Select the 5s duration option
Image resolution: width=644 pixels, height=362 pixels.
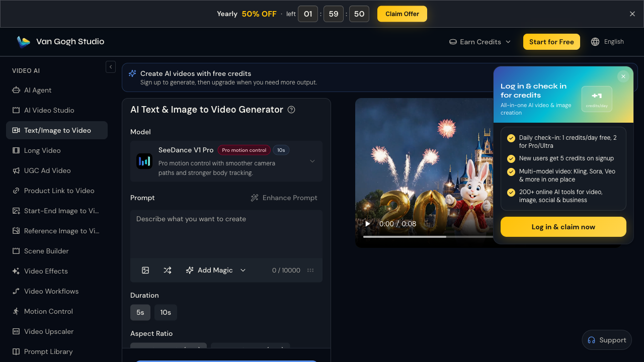(140, 312)
